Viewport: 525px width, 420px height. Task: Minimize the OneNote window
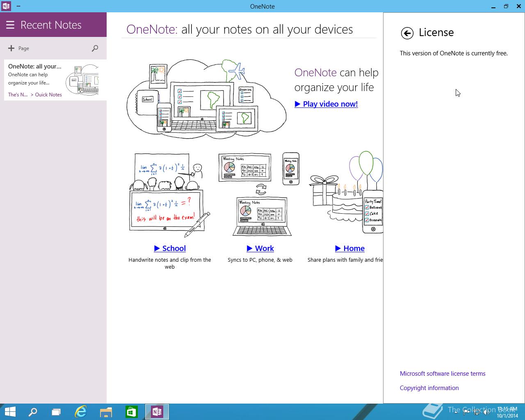(x=493, y=6)
